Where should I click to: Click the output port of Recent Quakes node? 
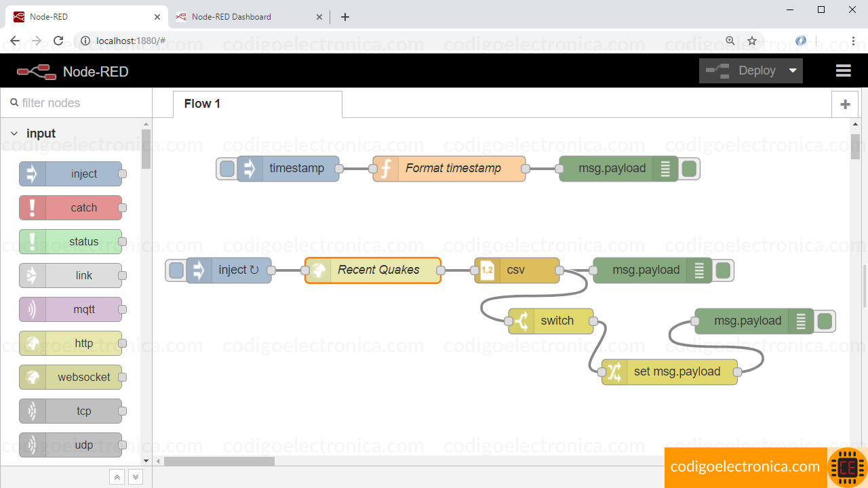pos(440,270)
